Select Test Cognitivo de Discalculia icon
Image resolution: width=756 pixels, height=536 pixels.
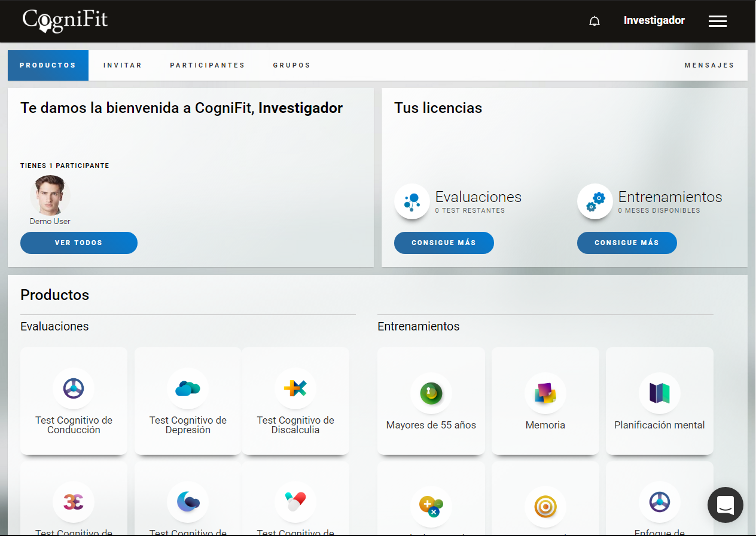pyautogui.click(x=295, y=388)
